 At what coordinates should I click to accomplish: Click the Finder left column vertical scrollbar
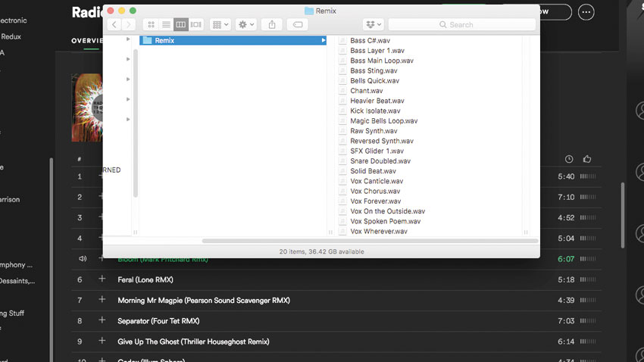(135, 123)
